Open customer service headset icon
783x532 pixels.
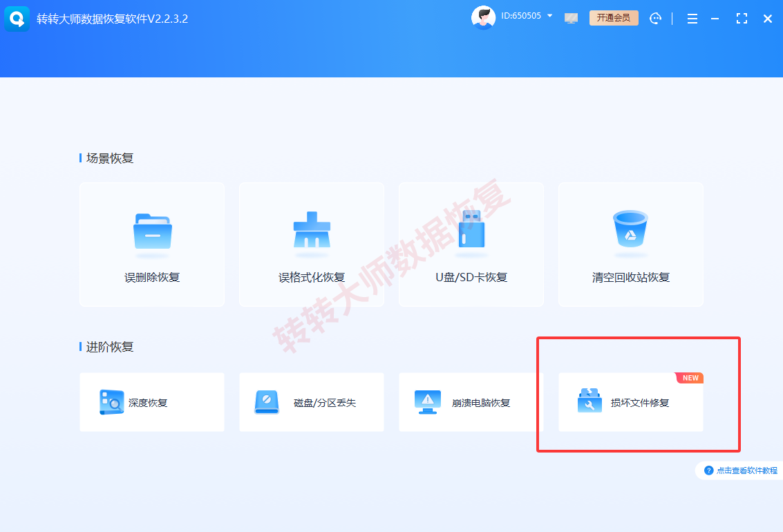tap(655, 19)
